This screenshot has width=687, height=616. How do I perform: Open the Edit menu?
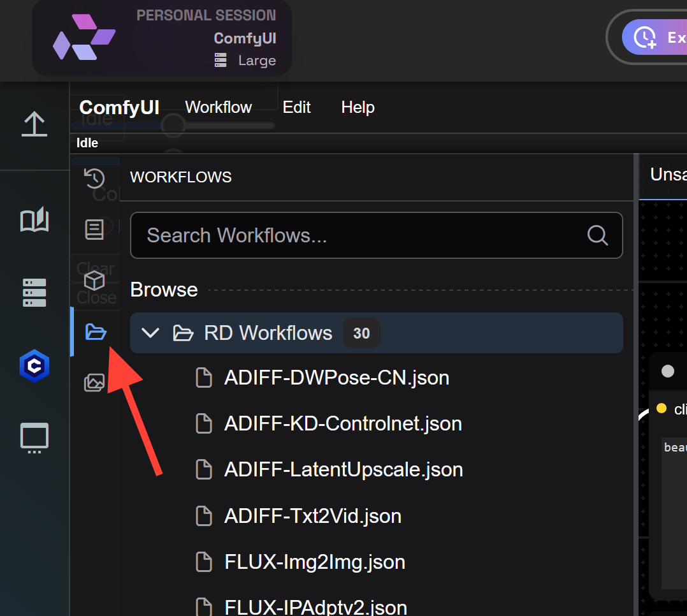[x=296, y=107]
